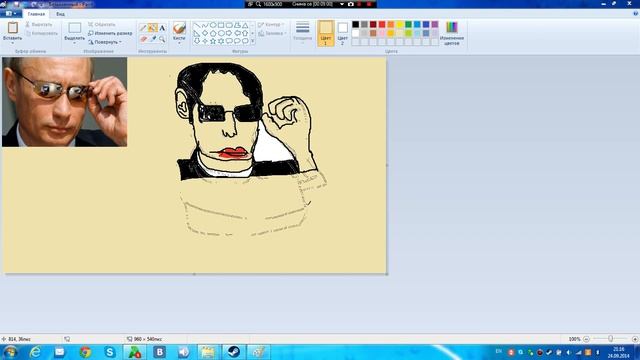Open the Заливка fill dropdown
Viewport: 640px width, 360px height.
272,33
